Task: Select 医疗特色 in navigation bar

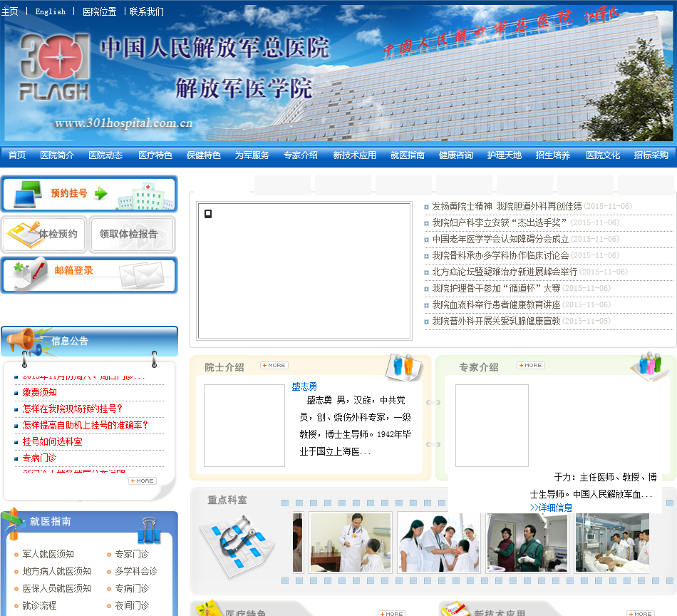Action: [x=155, y=155]
